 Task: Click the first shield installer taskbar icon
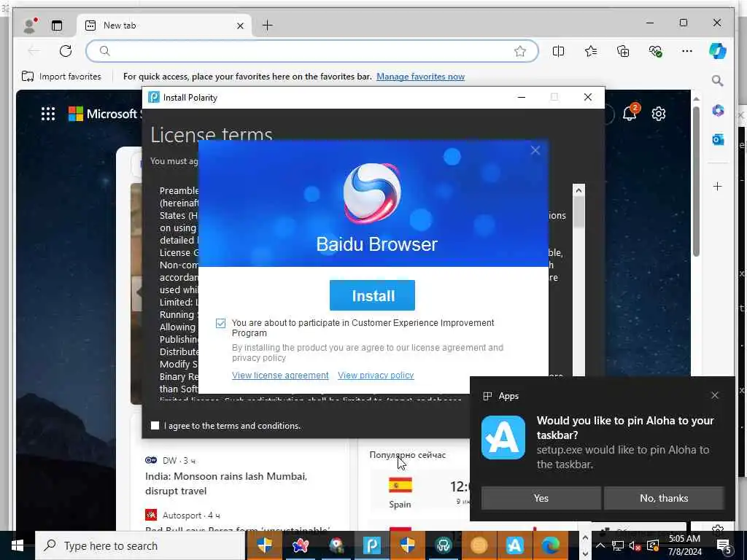pos(264,545)
